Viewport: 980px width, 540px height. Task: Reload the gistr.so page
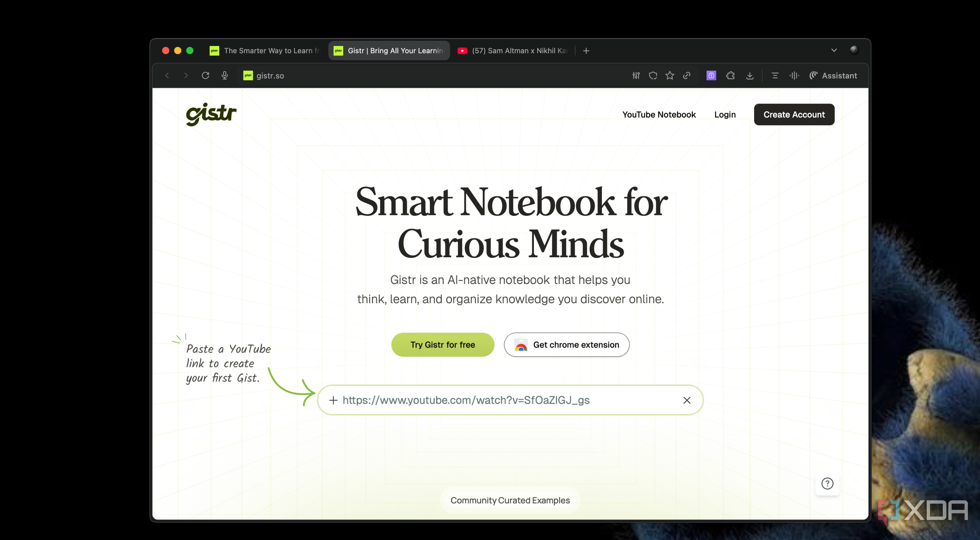[x=205, y=76]
